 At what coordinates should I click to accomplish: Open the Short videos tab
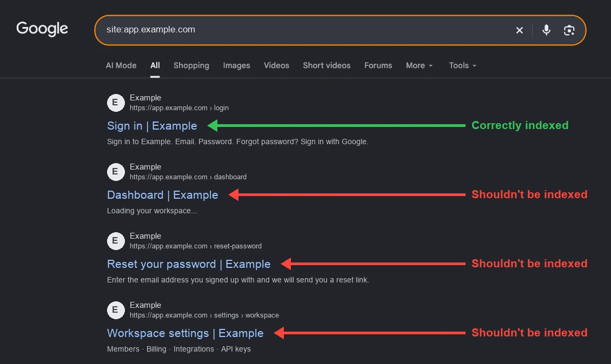click(327, 65)
